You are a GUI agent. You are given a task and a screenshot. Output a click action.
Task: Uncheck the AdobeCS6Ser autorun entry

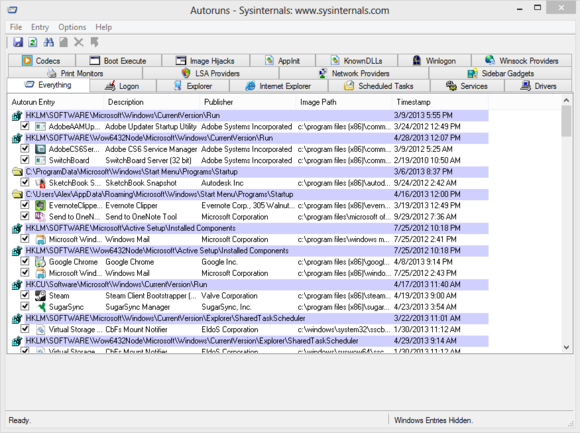pyautogui.click(x=25, y=149)
